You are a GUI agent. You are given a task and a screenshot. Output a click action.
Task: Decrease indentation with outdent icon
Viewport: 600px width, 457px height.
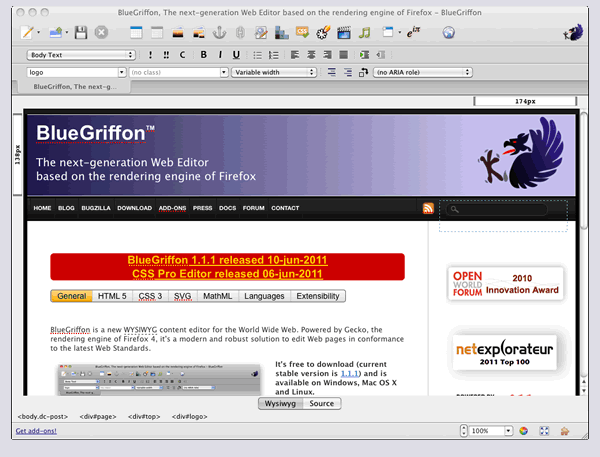pos(380,55)
